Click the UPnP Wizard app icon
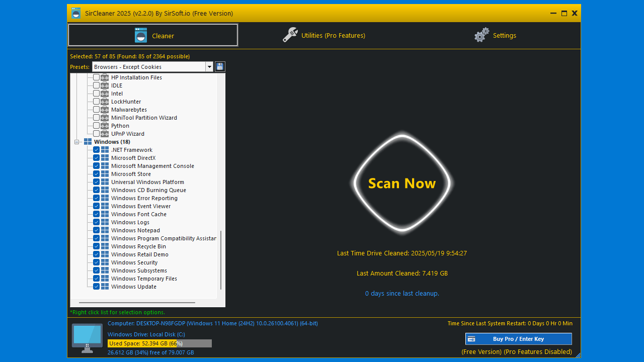 105,134
